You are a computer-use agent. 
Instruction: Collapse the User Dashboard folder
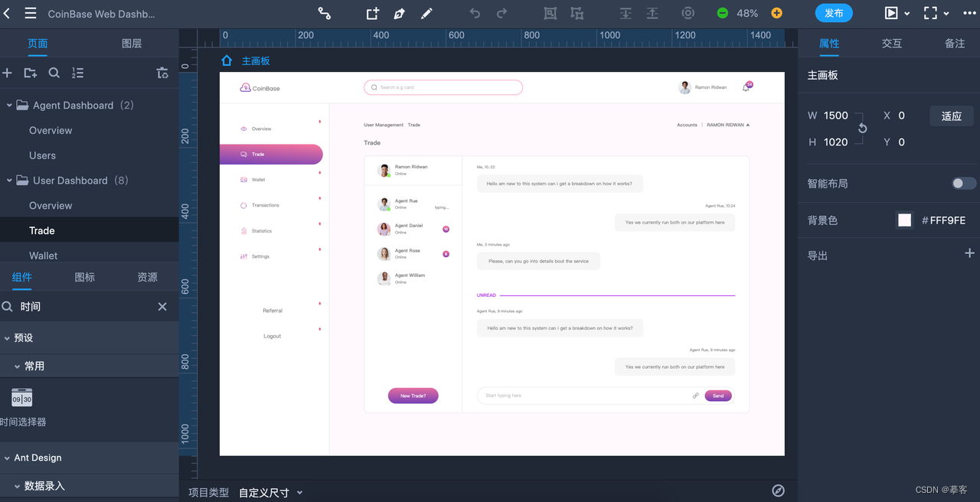click(9, 180)
